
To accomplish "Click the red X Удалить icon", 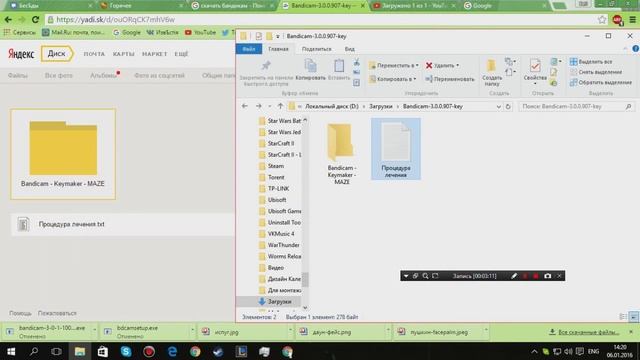I will (x=429, y=65).
